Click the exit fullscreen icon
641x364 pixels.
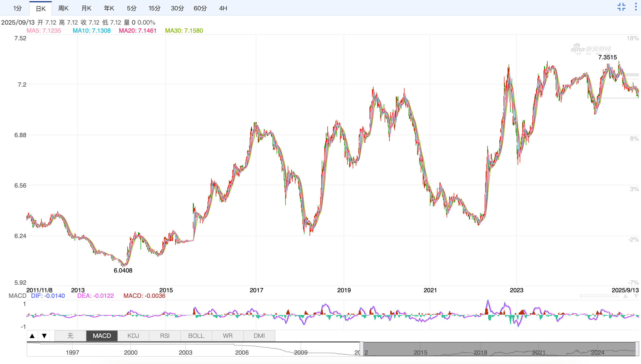[621, 7]
